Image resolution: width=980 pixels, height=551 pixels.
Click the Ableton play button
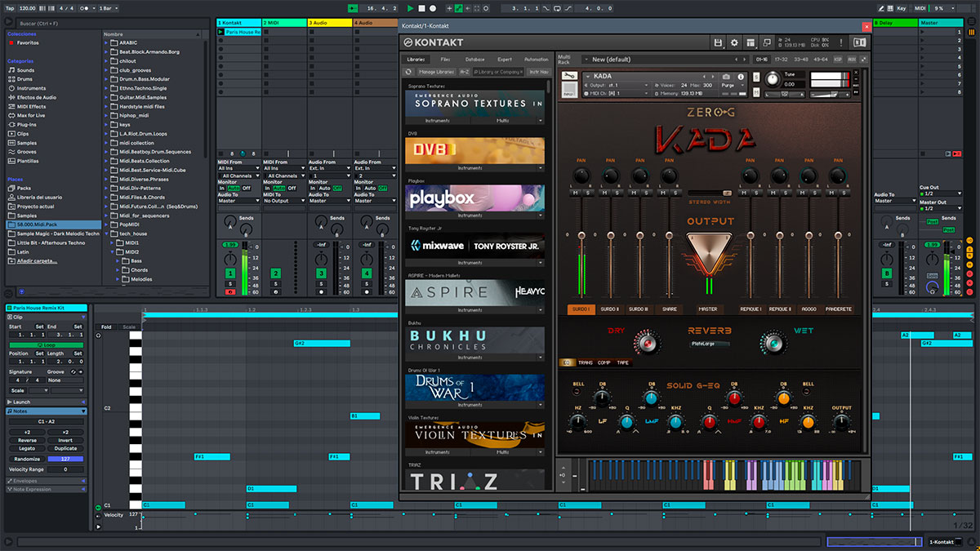(x=410, y=7)
